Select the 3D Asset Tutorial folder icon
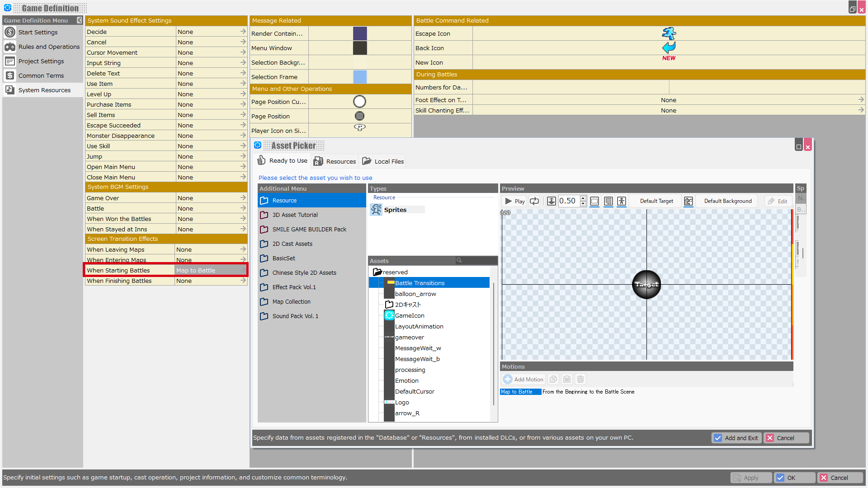 point(264,215)
